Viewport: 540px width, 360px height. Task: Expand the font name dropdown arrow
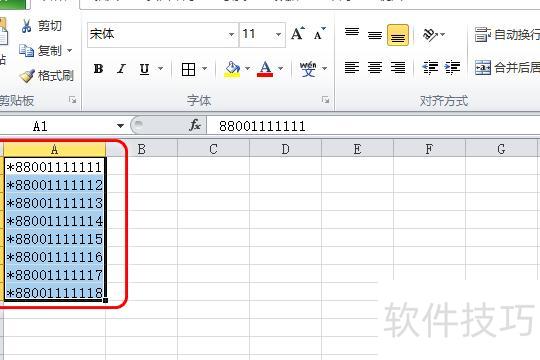231,34
